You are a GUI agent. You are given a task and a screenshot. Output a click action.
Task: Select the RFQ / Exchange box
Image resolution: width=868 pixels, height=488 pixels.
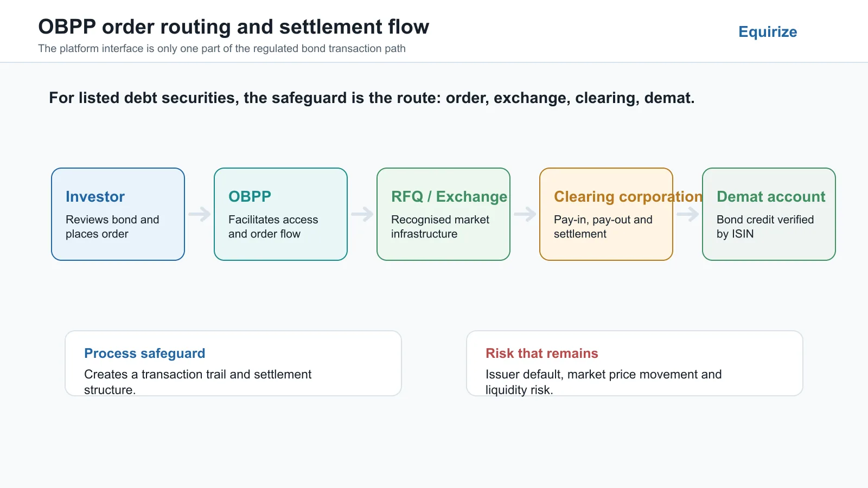tap(444, 214)
